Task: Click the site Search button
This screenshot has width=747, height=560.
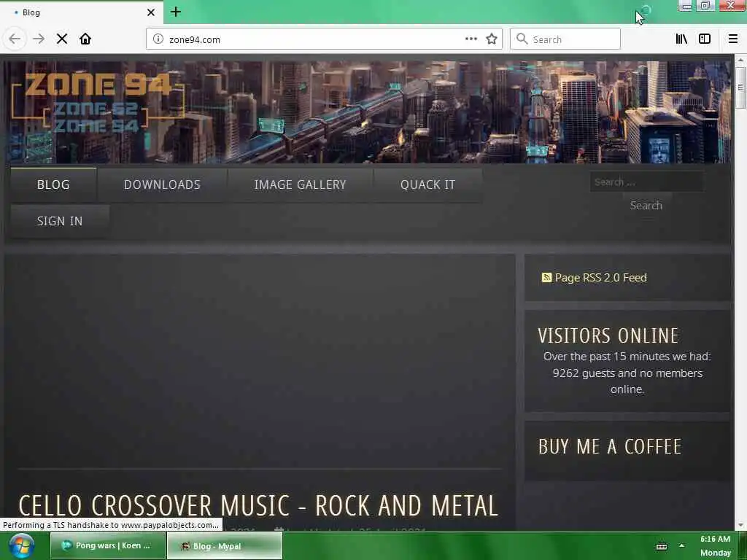Action: [x=646, y=205]
